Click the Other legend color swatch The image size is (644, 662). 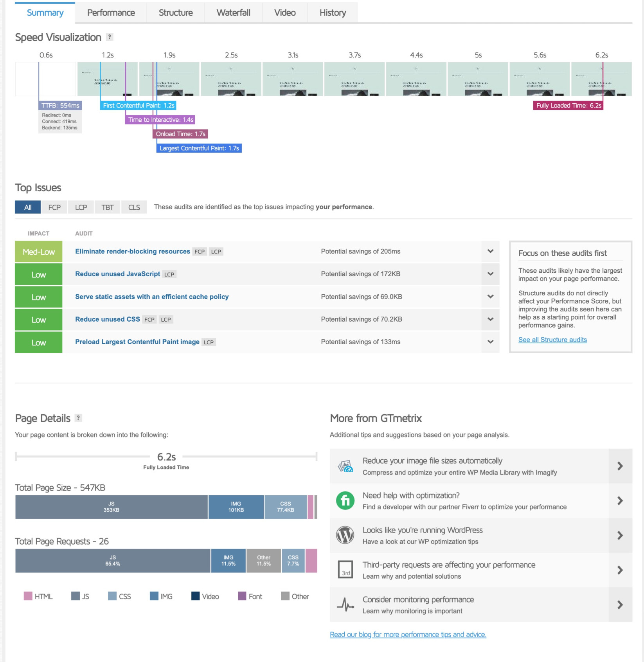click(x=285, y=596)
